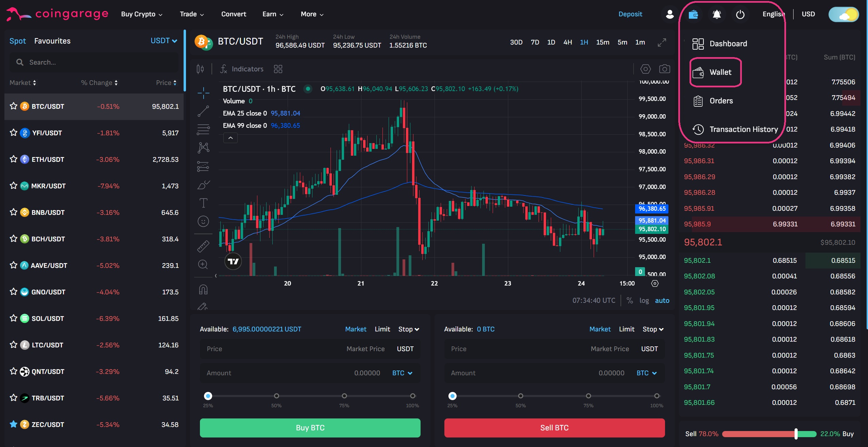
Task: Set buy amount slider to 100%
Action: [412, 396]
